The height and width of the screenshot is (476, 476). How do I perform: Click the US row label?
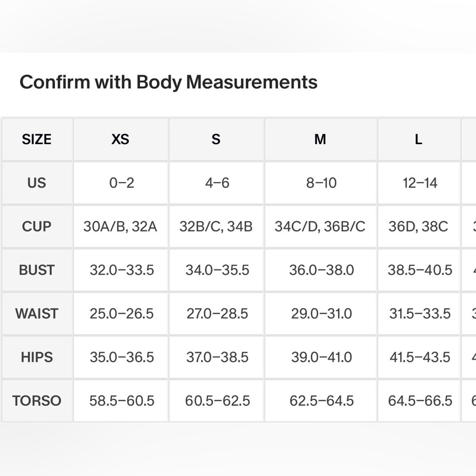(37, 183)
